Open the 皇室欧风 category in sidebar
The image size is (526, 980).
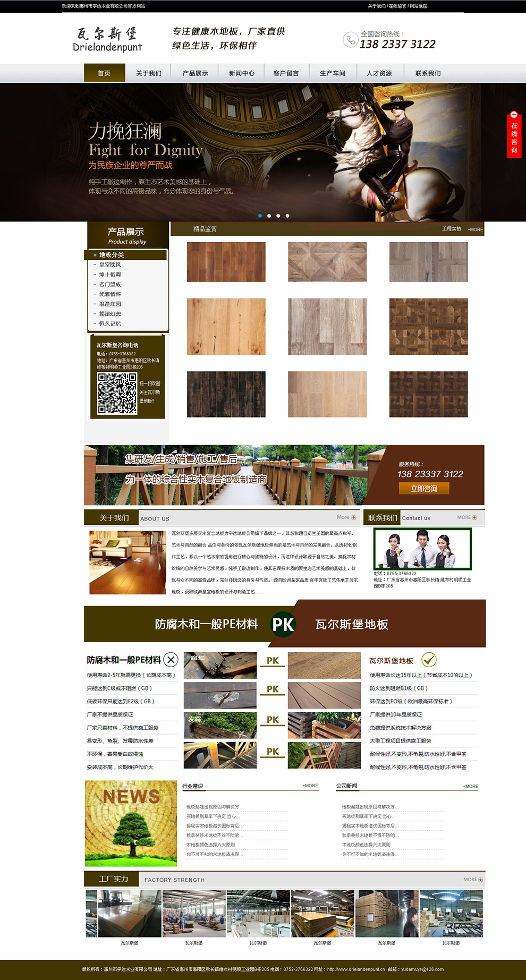(x=110, y=265)
